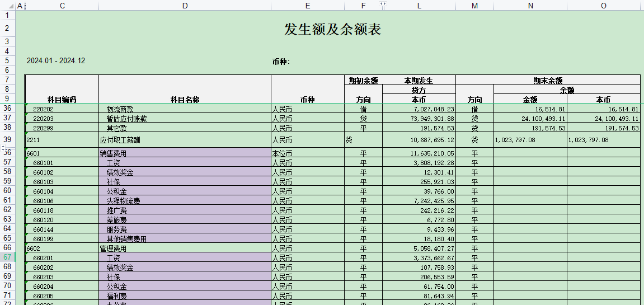Click the amount 7,027,048.23

[x=434, y=109]
